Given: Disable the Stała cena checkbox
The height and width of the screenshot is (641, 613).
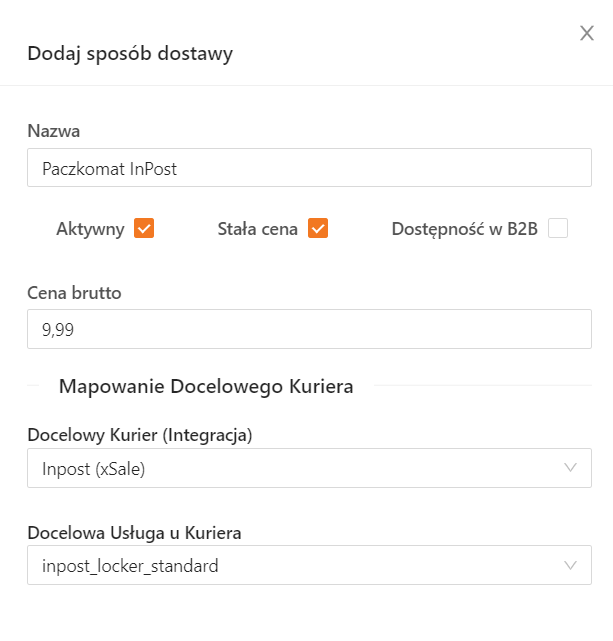Looking at the screenshot, I should tap(318, 229).
